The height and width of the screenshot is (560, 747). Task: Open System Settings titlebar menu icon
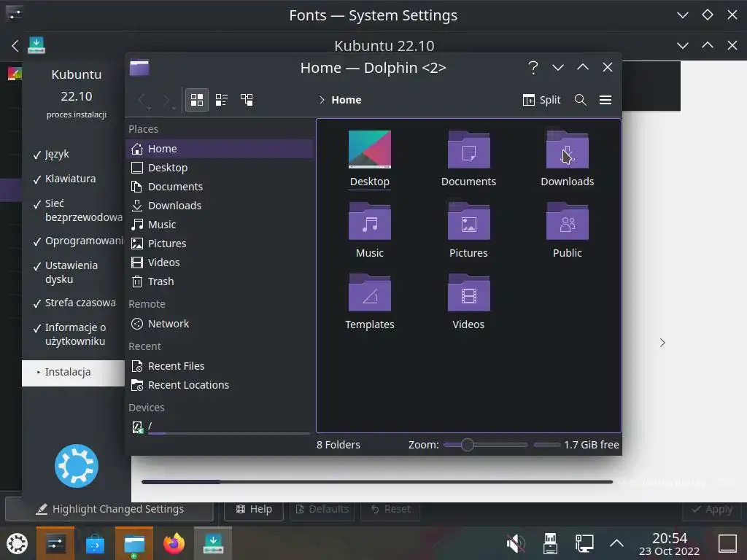[15, 15]
